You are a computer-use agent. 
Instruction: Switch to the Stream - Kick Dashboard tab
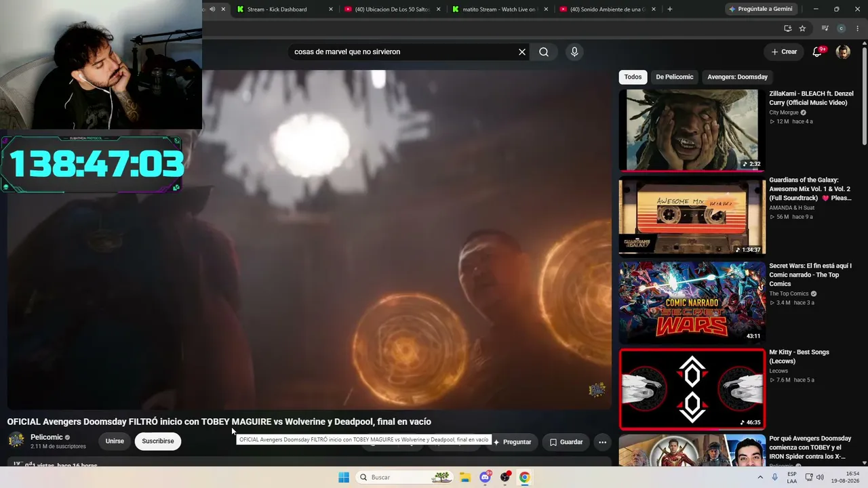coord(277,9)
